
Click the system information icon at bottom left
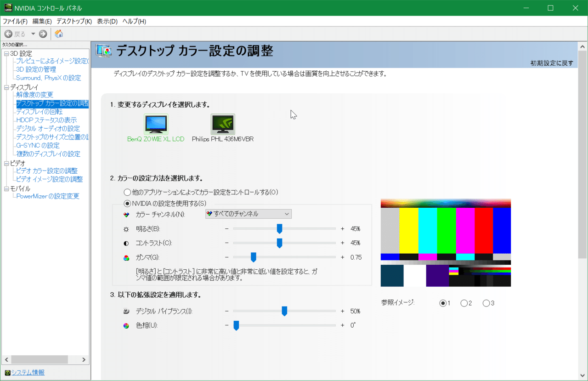[x=7, y=373]
